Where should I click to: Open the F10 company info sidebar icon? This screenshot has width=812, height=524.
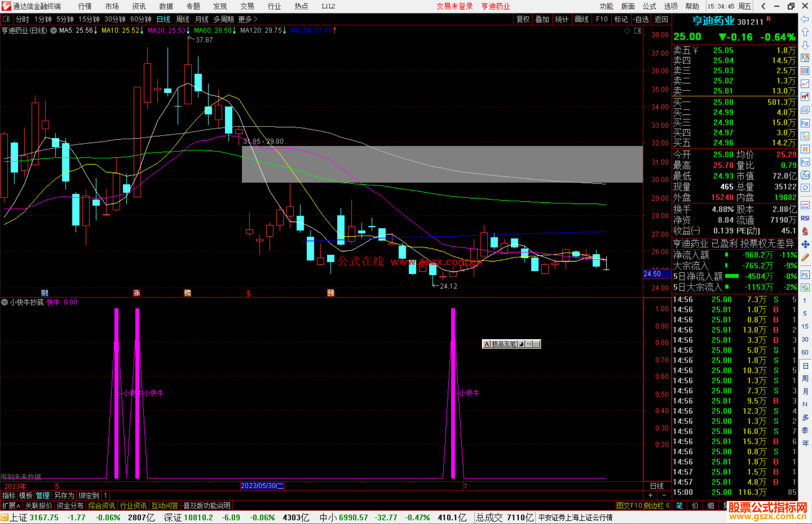[805, 123]
